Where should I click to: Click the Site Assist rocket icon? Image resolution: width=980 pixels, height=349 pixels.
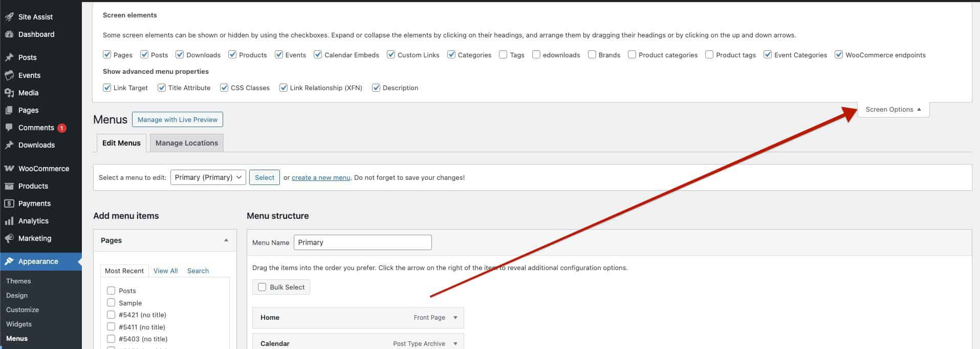pyautogui.click(x=9, y=17)
